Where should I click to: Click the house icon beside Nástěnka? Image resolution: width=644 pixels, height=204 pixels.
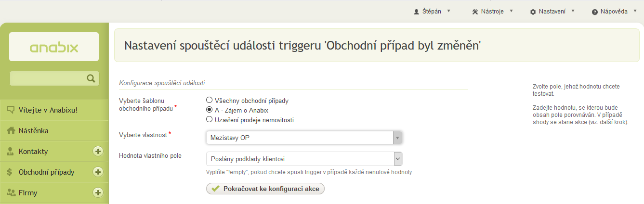coord(11,130)
